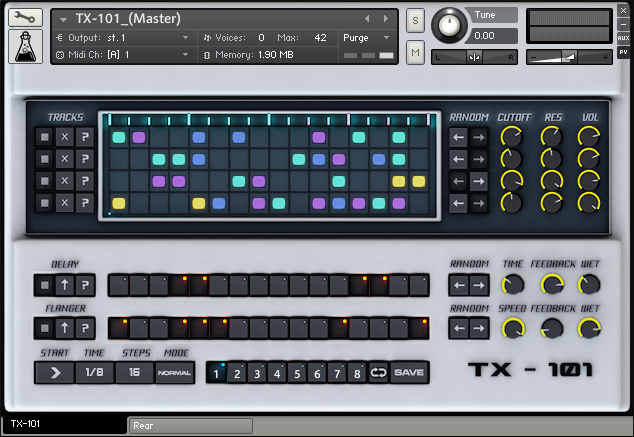The width and height of the screenshot is (634, 437).
Task: Open instrument options with the wrench icon
Action: tap(25, 19)
